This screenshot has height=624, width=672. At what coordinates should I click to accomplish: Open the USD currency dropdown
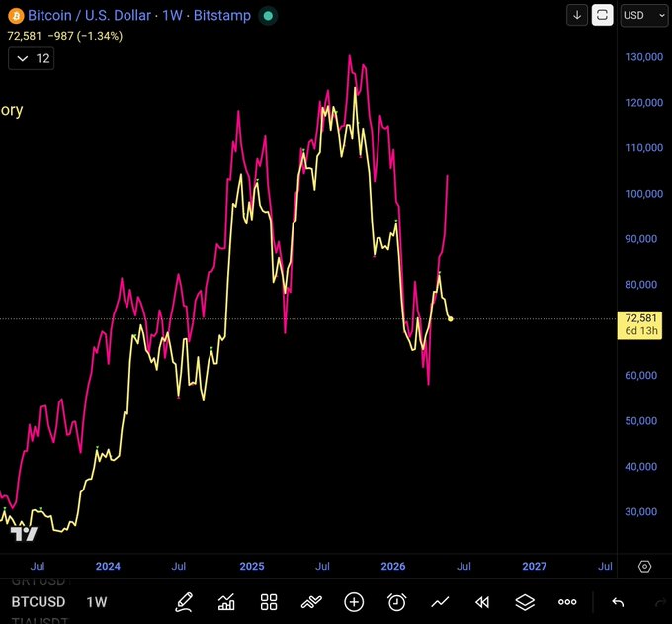tap(644, 16)
